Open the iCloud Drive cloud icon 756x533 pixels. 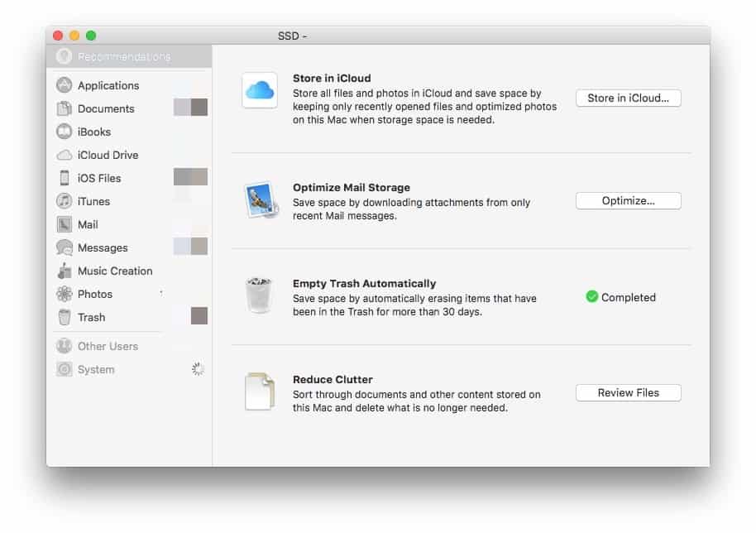[64, 155]
